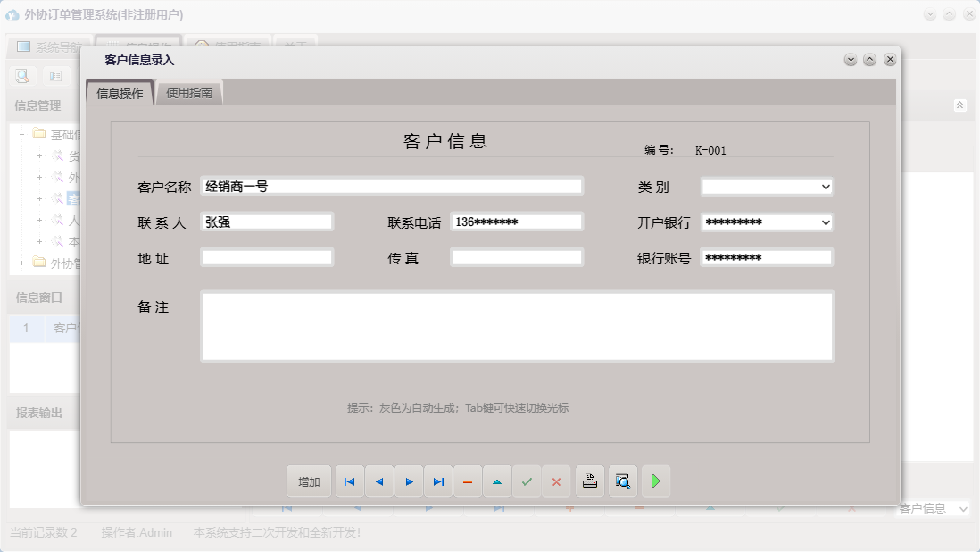Open the print function icon
Screen dimensions: 980x552
589,481
